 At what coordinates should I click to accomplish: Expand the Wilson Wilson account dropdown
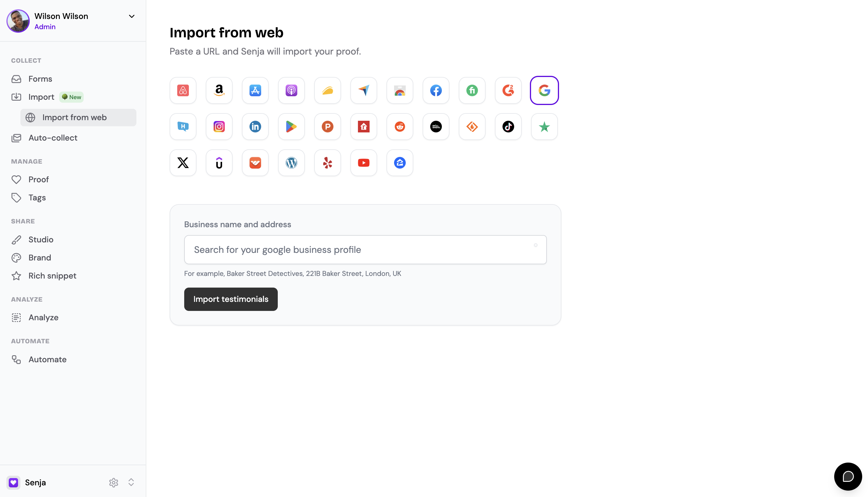(132, 16)
